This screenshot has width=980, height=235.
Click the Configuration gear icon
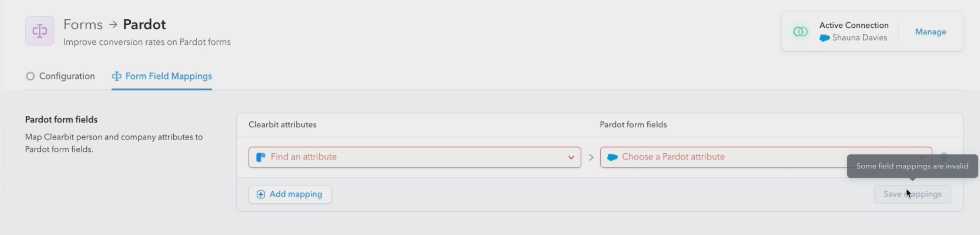tap(30, 76)
